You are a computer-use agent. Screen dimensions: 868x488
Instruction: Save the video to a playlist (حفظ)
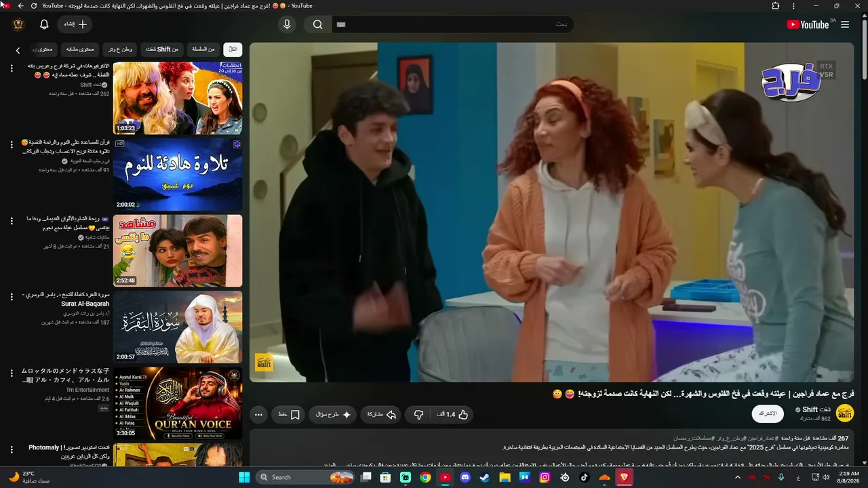click(x=289, y=414)
